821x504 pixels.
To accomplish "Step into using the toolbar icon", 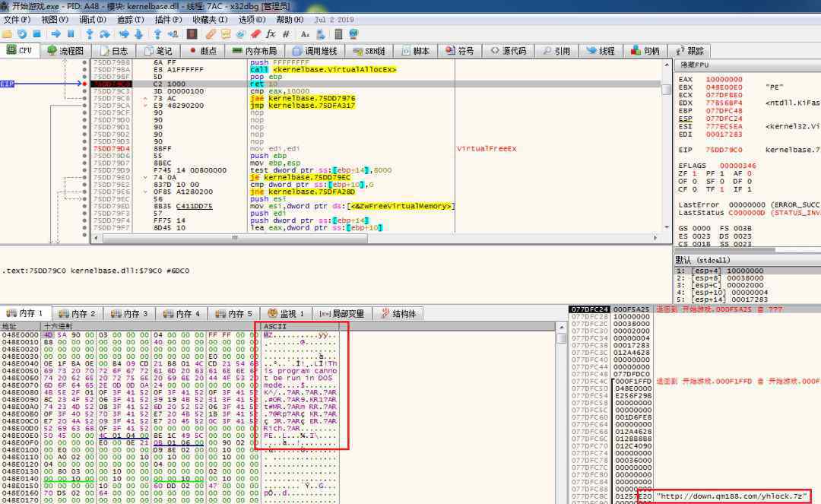I will coord(90,34).
